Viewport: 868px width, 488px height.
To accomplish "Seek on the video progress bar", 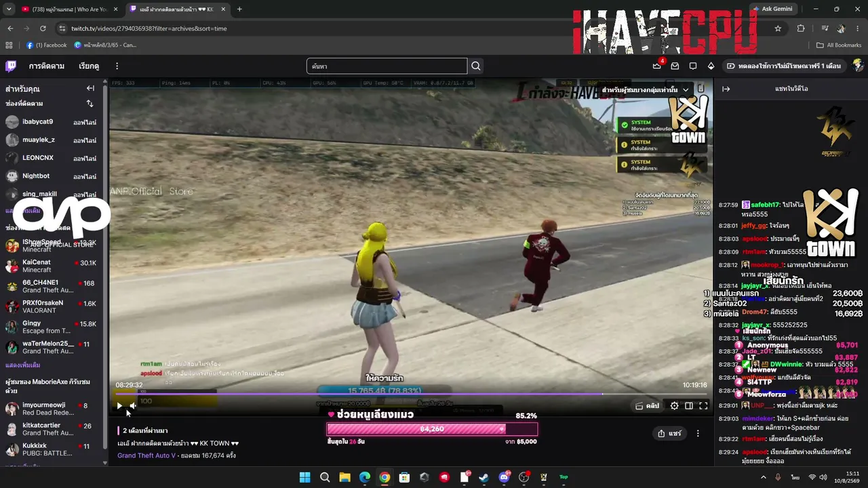I will (x=410, y=394).
